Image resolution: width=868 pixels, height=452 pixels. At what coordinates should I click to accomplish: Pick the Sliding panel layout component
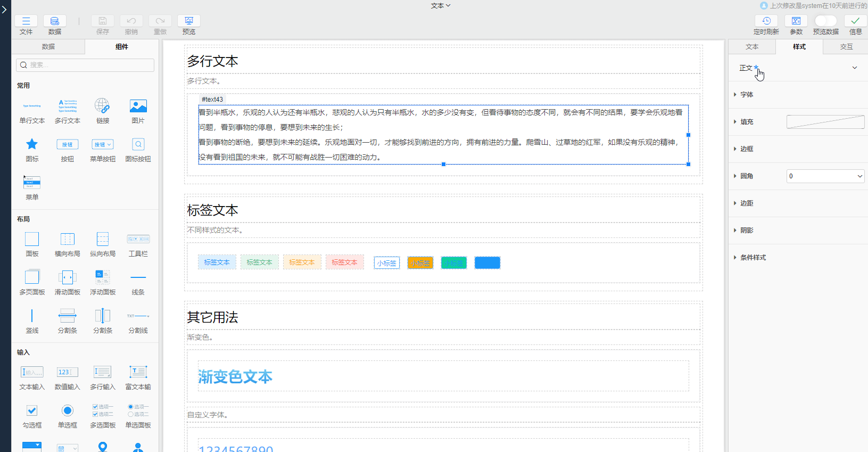pos(67,277)
